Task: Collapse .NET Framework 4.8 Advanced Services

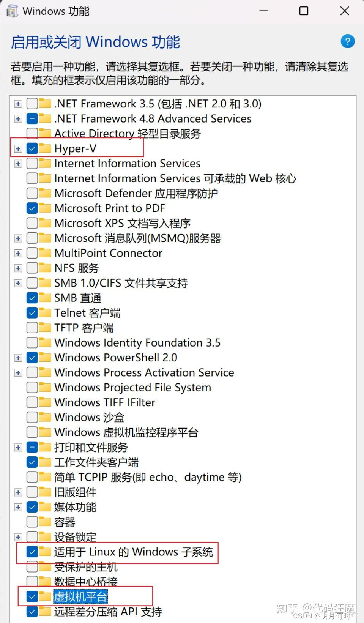Action: click(17, 118)
